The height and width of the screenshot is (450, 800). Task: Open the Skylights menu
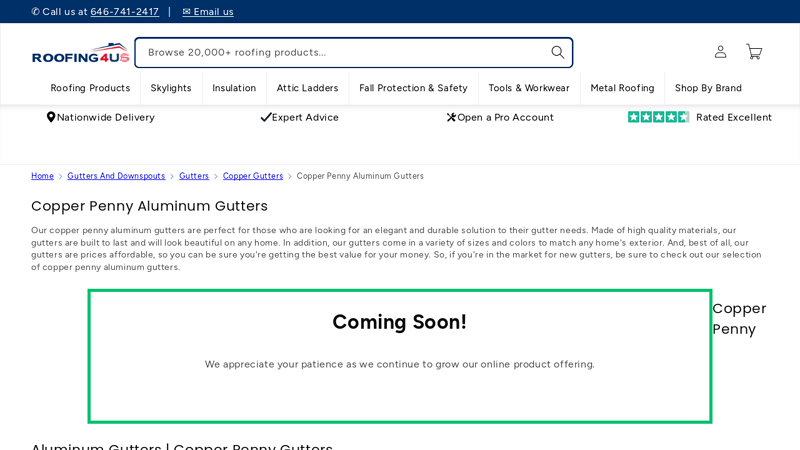(171, 88)
